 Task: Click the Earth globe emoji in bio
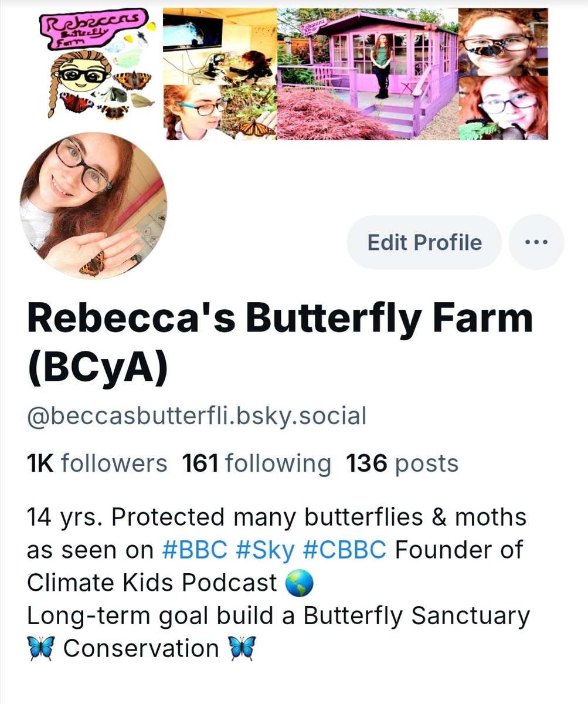point(299,584)
